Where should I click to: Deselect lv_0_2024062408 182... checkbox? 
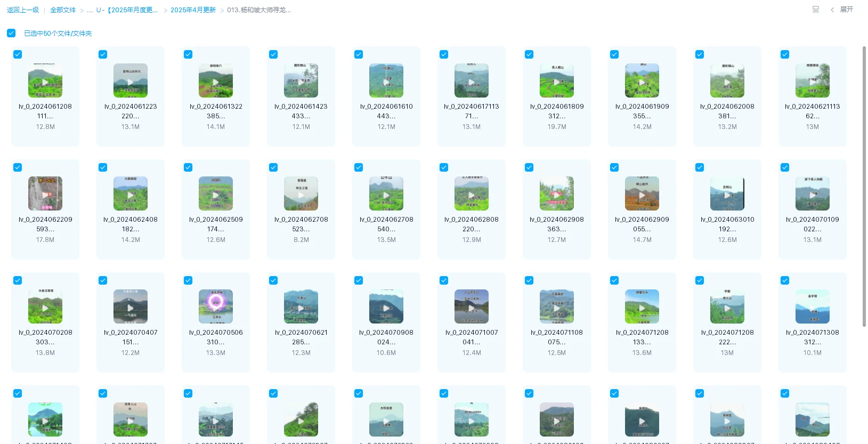point(103,167)
